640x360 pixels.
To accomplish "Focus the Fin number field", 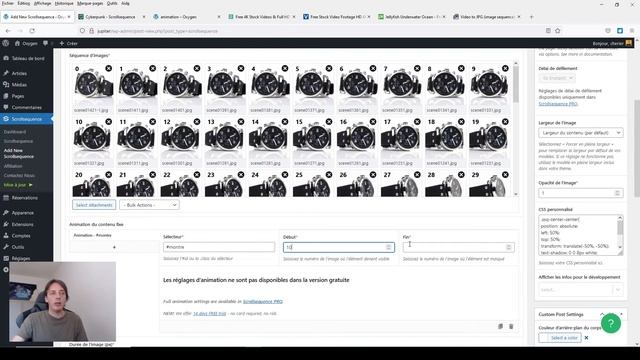I will [458, 247].
